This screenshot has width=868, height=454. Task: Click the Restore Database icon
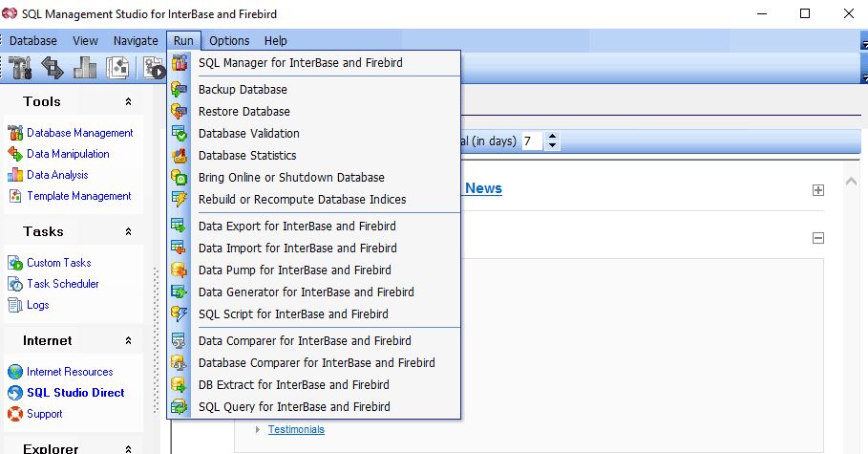(179, 112)
